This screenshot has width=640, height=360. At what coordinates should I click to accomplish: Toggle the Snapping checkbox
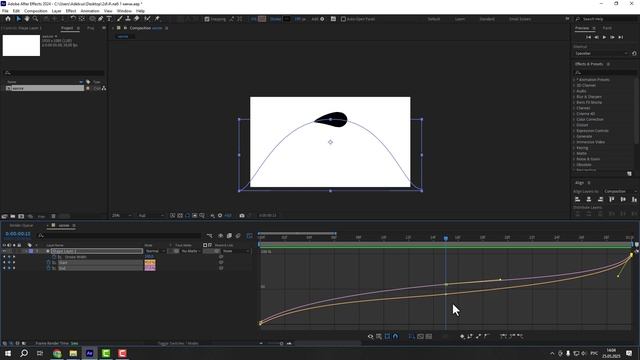[x=207, y=19]
